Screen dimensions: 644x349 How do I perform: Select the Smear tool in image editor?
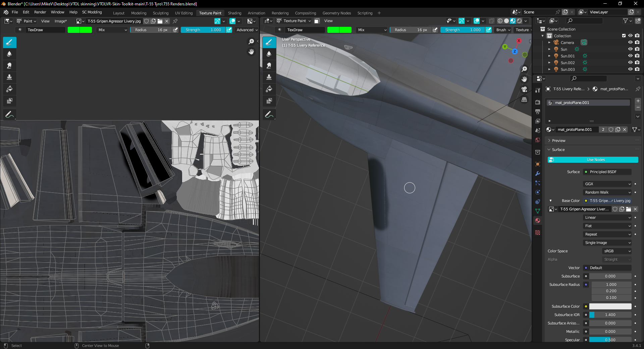pos(9,66)
